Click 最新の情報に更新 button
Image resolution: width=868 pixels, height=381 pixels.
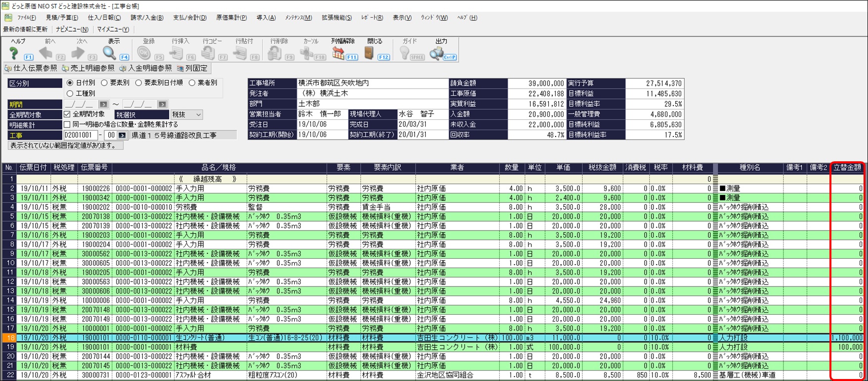25,29
